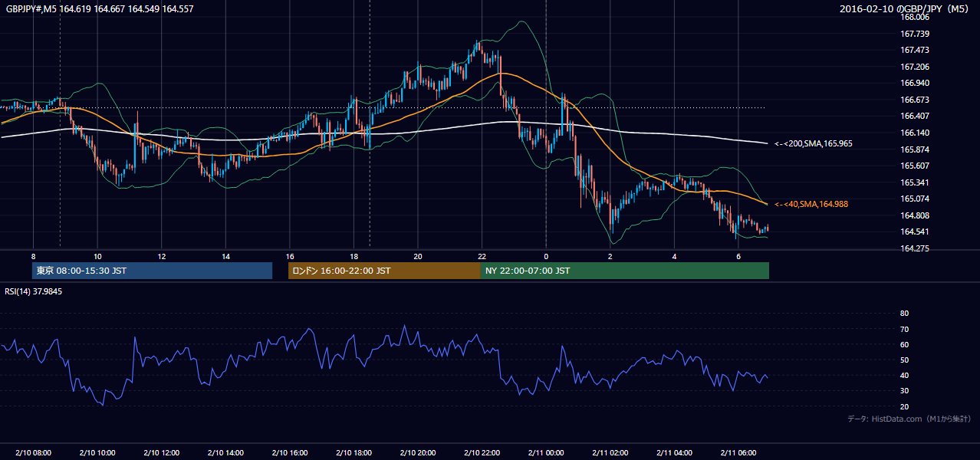980x460 pixels.
Task: Click time axis label 2/11 04:00
Action: point(675,452)
